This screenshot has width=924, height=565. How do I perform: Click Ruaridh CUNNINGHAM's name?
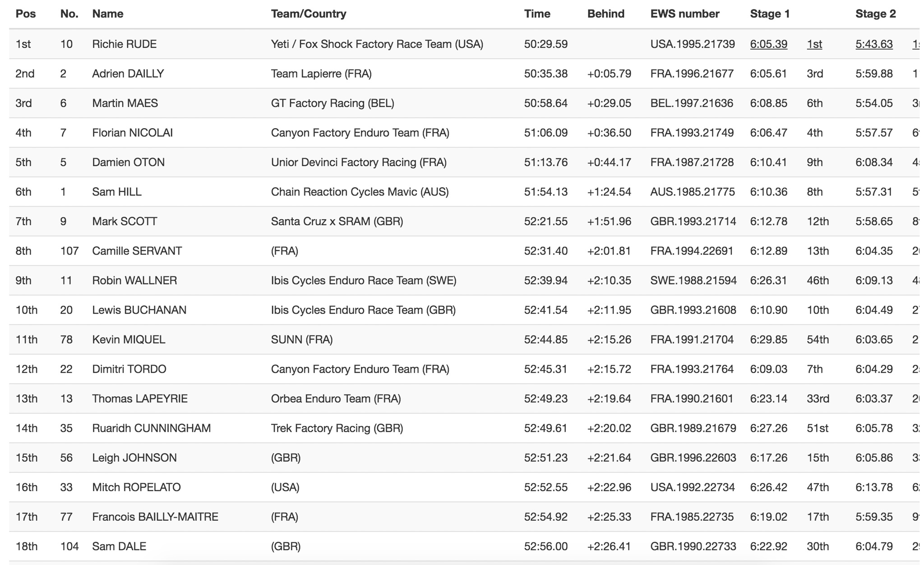point(151,428)
